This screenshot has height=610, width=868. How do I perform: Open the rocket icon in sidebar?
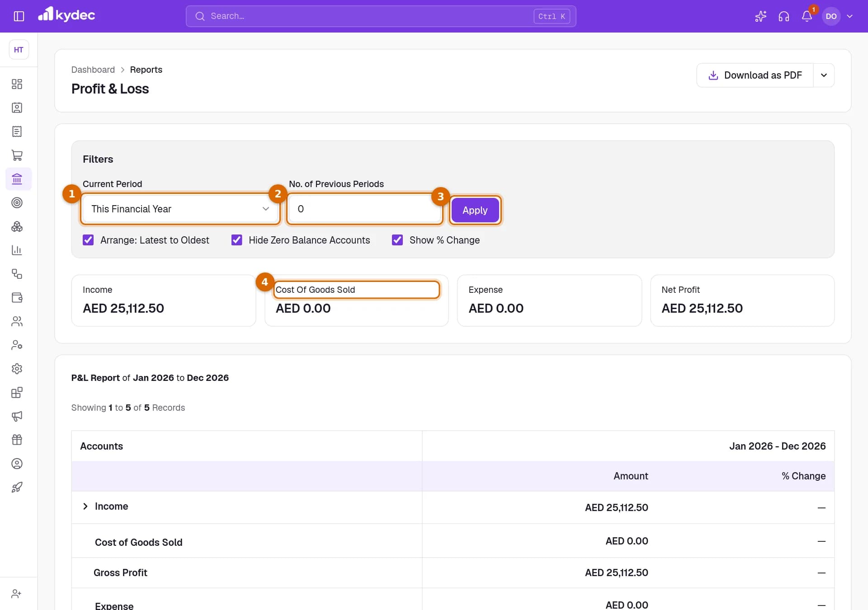(x=17, y=487)
